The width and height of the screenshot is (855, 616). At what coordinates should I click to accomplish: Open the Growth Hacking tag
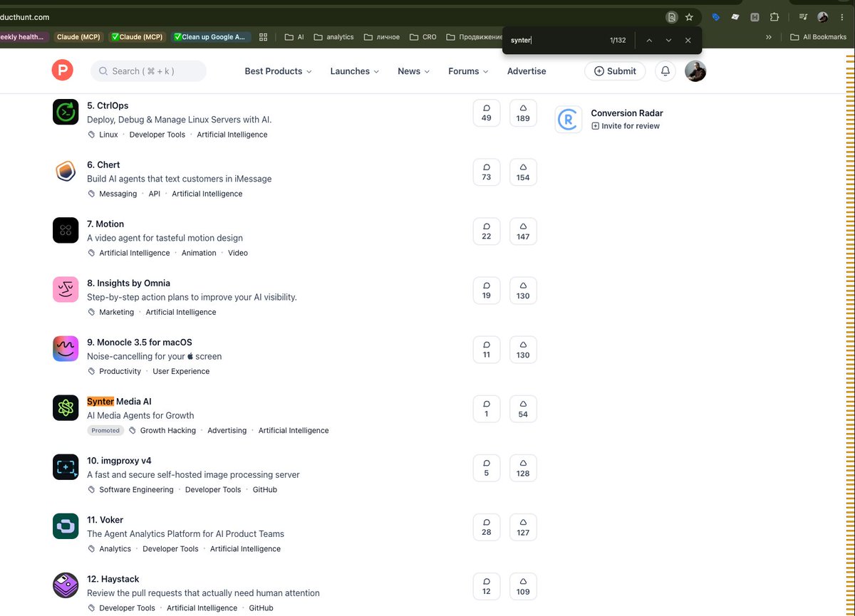168,430
